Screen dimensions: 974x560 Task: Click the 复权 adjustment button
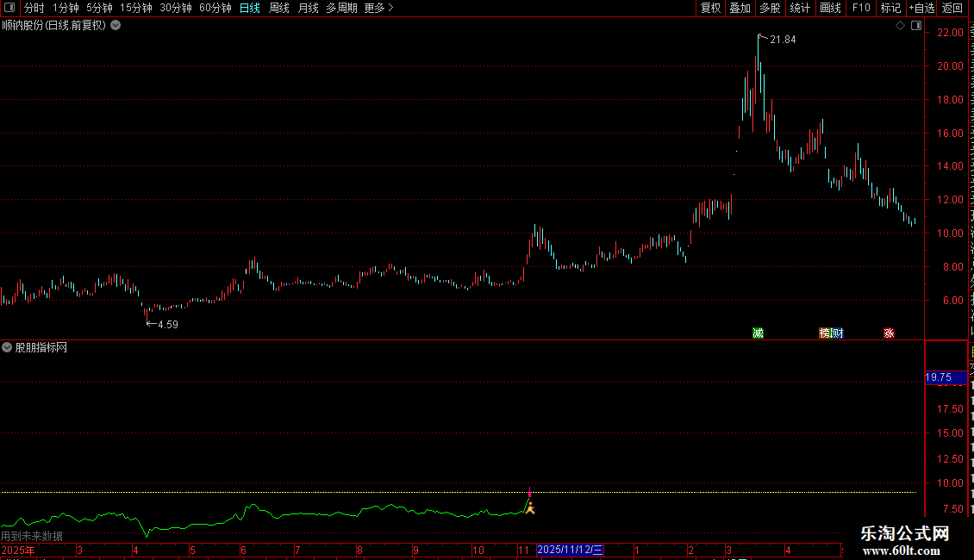710,8
